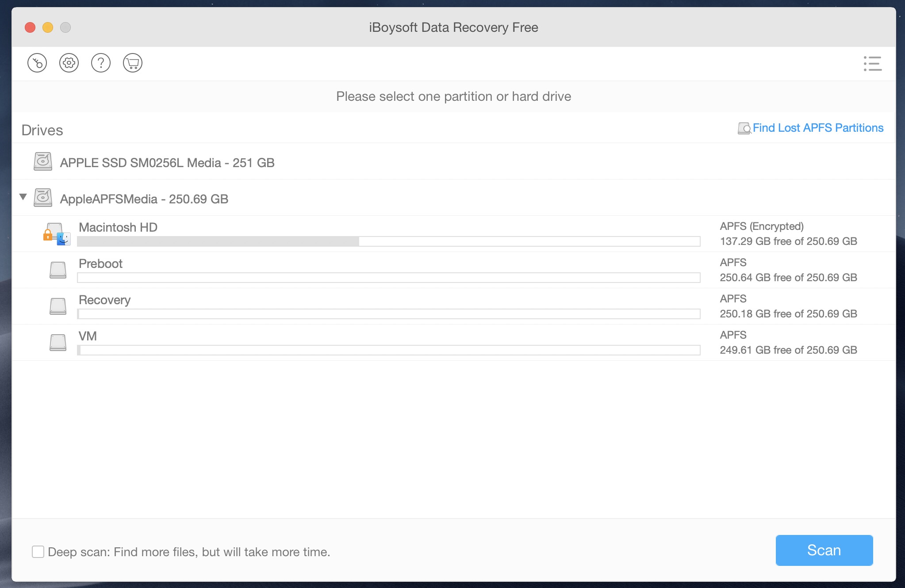Toggle the AppleAPFSMedia disclosure triangle
Image resolution: width=905 pixels, height=588 pixels.
pyautogui.click(x=24, y=197)
